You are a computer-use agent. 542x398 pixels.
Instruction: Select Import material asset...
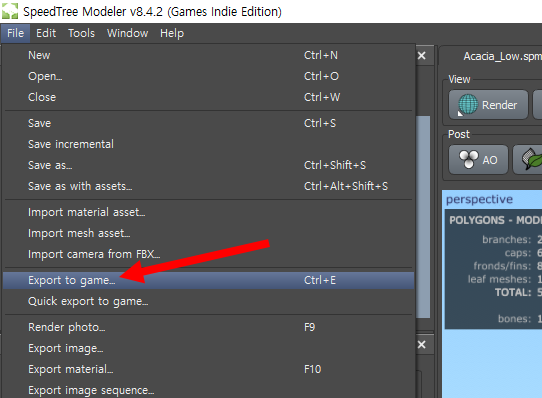(208, 212)
